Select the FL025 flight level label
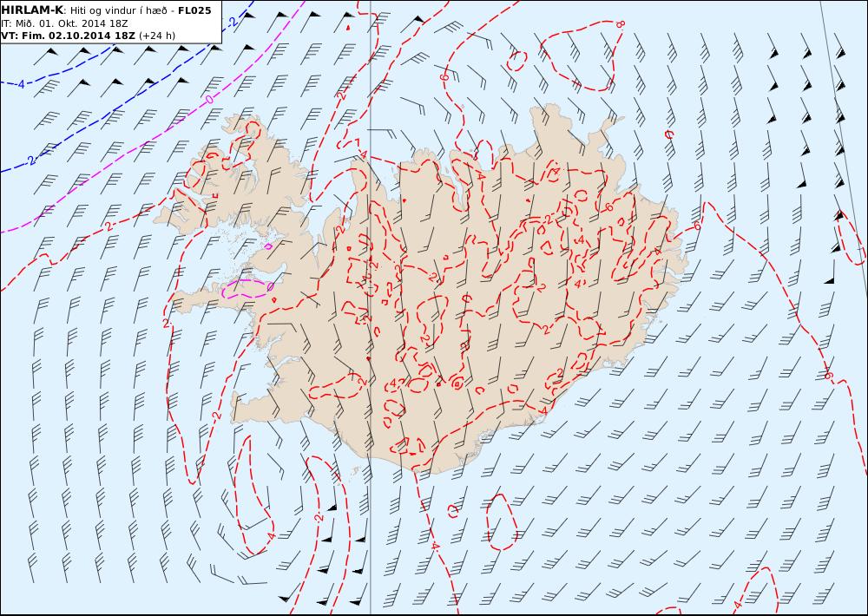868x616 pixels. tap(194, 10)
